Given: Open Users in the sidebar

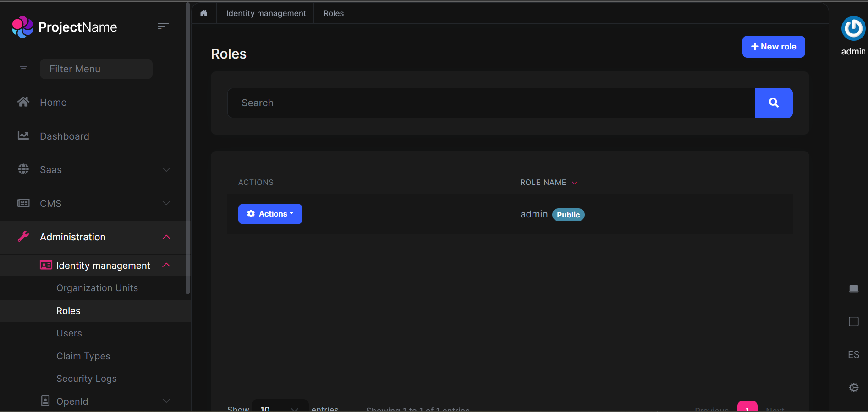Looking at the screenshot, I should [69, 333].
